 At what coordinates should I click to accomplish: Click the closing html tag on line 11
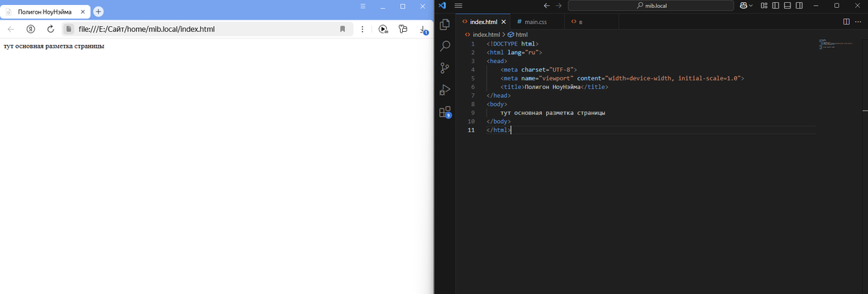(498, 130)
